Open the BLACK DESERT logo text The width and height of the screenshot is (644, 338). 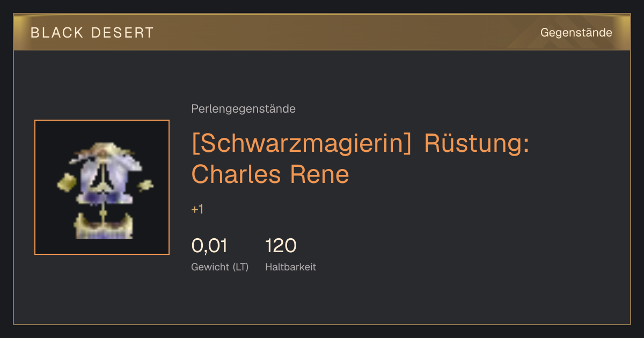[92, 33]
